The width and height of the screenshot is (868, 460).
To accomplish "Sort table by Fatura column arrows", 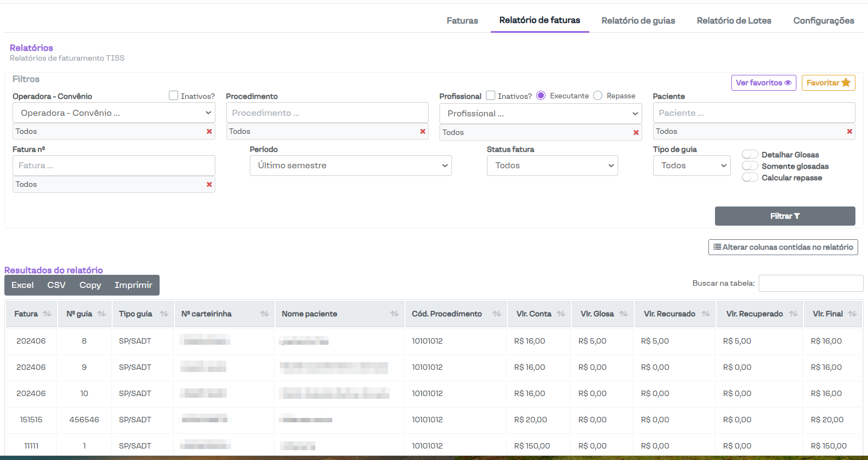I will (x=47, y=314).
